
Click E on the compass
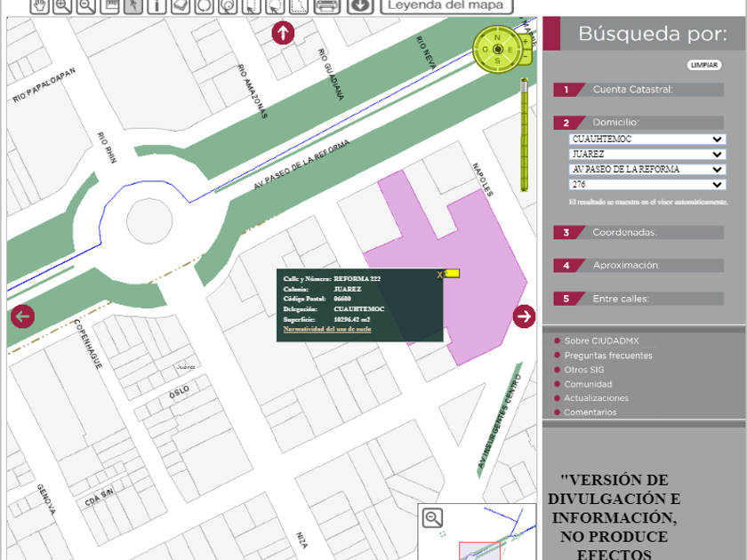pos(510,50)
